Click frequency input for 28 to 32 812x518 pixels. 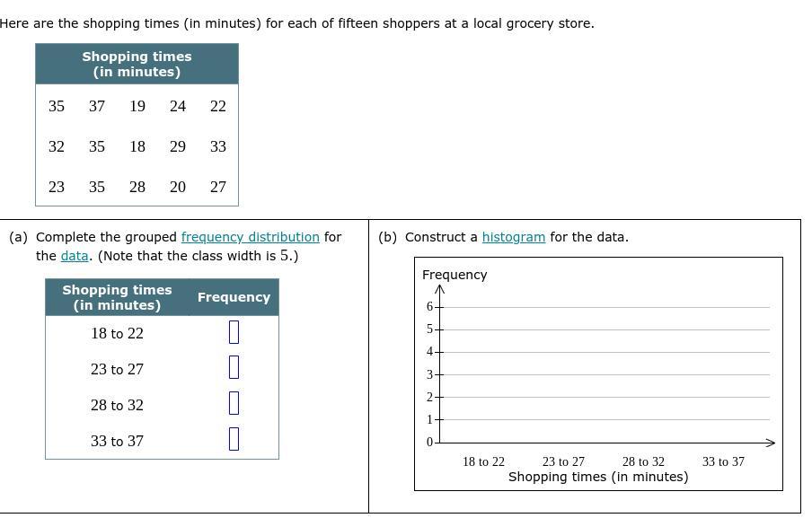(234, 403)
